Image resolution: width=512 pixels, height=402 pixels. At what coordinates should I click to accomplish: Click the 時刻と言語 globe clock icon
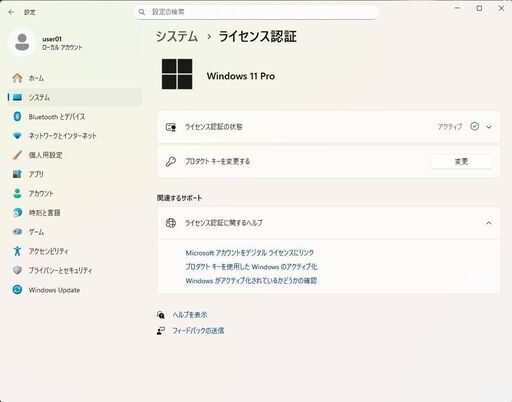[17, 212]
